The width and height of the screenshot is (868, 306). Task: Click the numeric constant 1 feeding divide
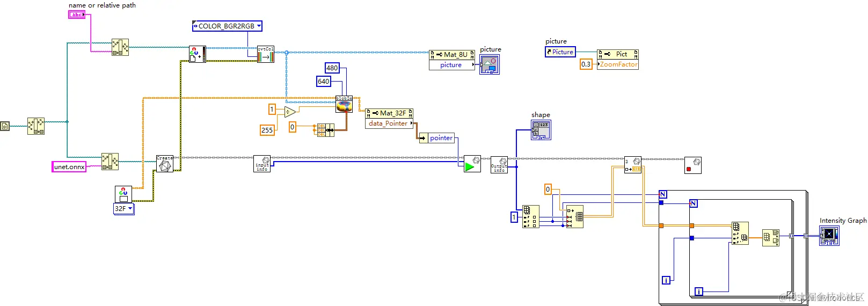(272, 110)
